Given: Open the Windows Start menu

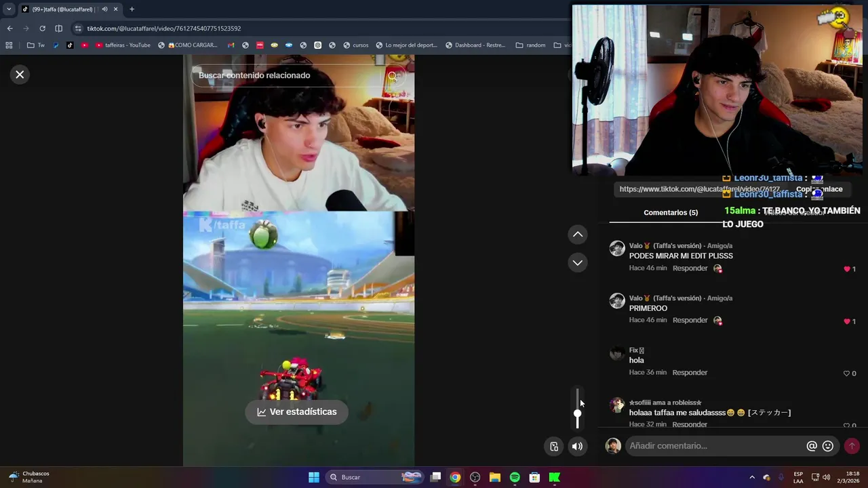Looking at the screenshot, I should 314,477.
